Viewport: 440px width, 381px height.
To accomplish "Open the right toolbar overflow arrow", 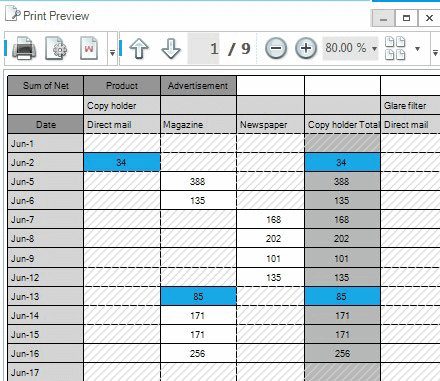I will coord(435,53).
